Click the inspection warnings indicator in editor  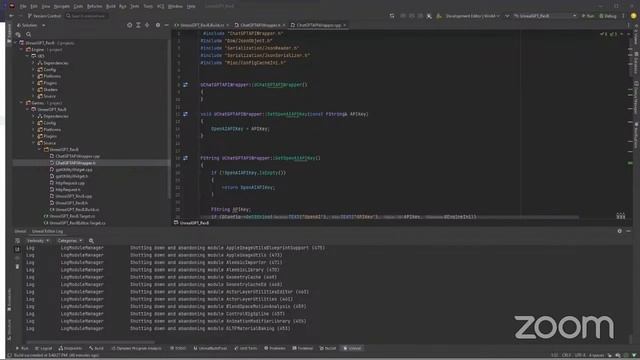pyautogui.click(x=608, y=34)
